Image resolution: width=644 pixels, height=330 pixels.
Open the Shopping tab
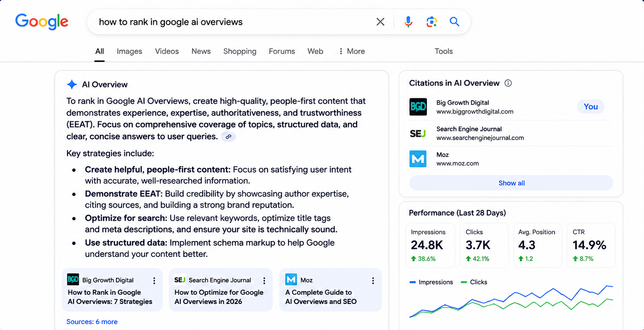tap(240, 51)
